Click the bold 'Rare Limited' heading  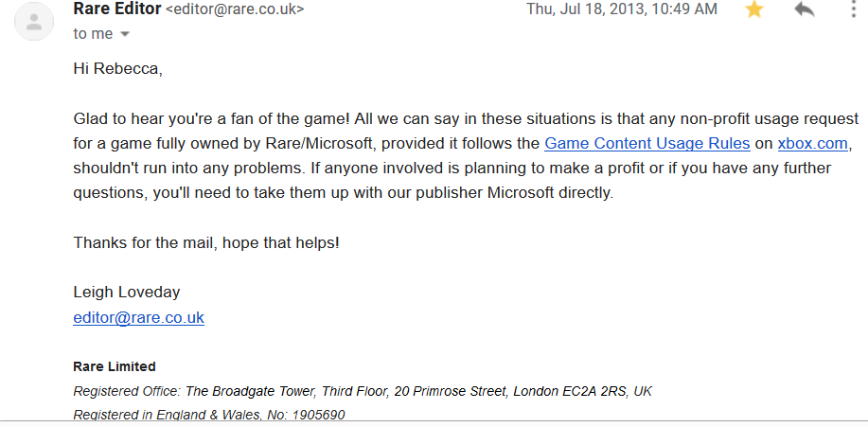click(114, 366)
